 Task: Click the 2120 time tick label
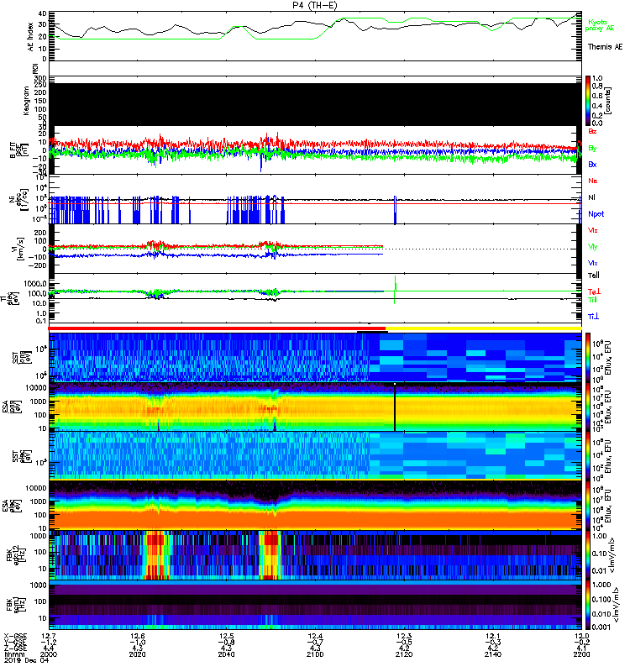tap(404, 654)
